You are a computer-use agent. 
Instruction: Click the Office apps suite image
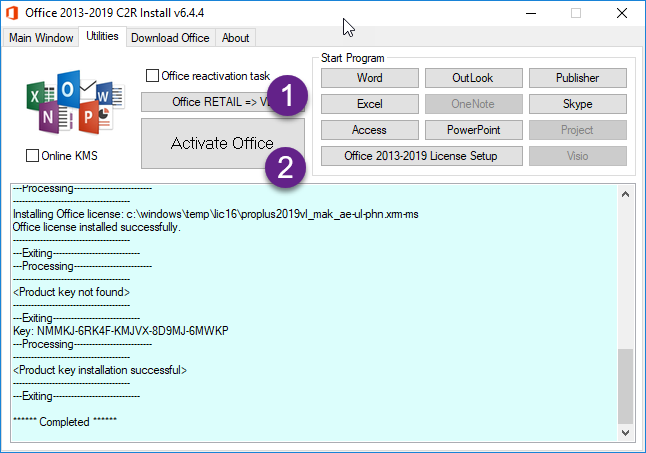[x=75, y=102]
